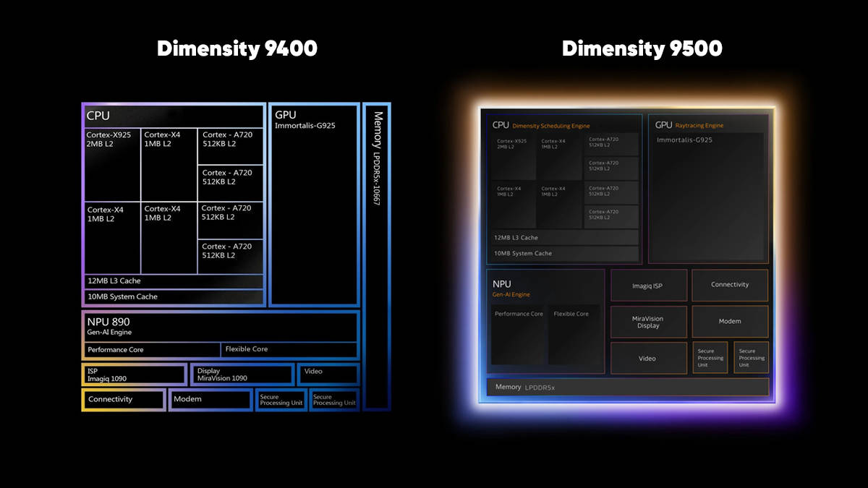Image resolution: width=868 pixels, height=488 pixels.
Task: Click the Dimensity 9400 heading
Action: point(237,49)
